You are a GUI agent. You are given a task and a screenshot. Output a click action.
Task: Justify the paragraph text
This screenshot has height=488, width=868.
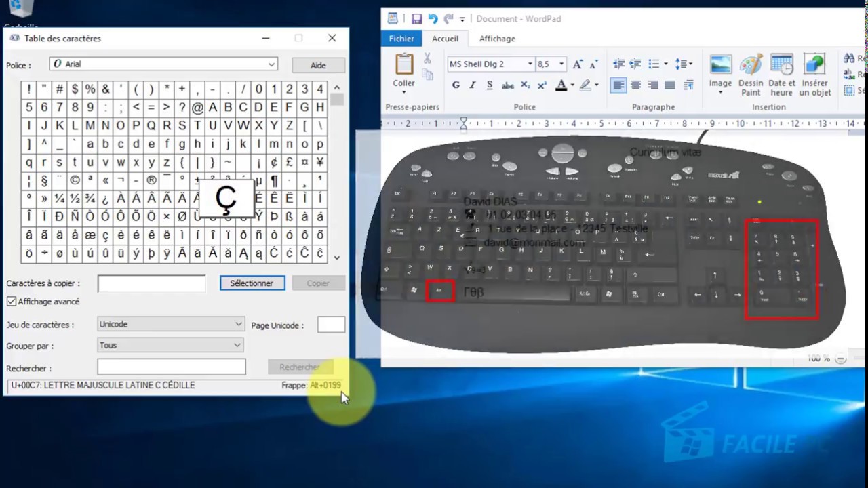670,85
